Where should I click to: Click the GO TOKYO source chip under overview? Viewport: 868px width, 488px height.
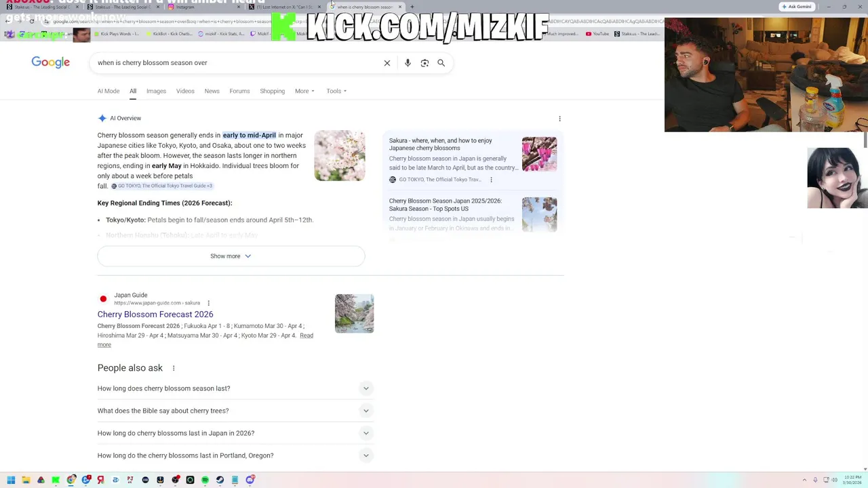tap(162, 186)
